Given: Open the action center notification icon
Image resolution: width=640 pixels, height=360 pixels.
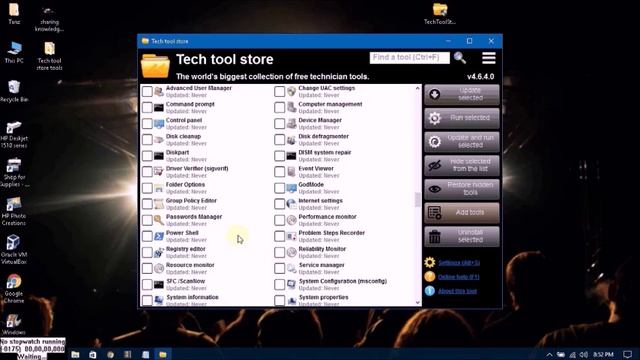Looking at the screenshot, I should click(x=627, y=354).
